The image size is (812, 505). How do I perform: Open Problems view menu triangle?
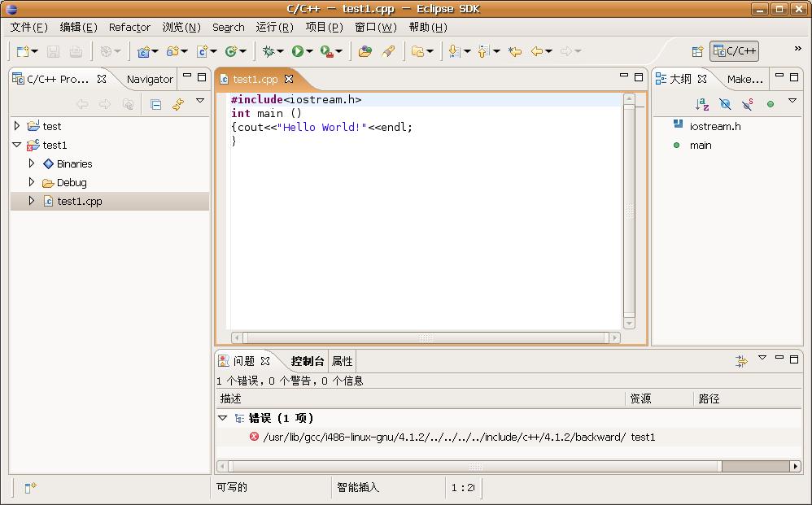762,358
